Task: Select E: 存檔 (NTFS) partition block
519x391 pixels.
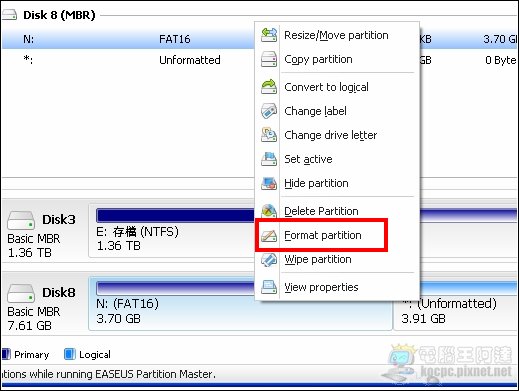Action: click(172, 231)
